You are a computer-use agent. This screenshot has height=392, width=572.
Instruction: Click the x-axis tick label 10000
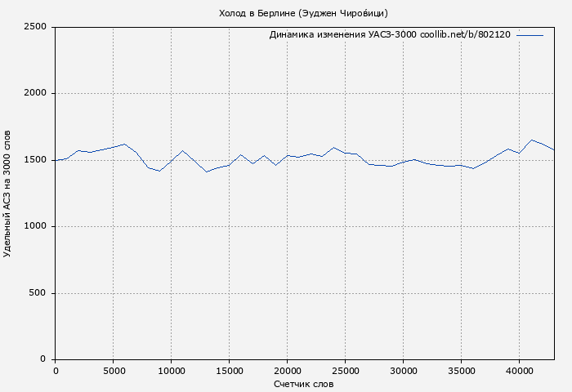[171, 371]
